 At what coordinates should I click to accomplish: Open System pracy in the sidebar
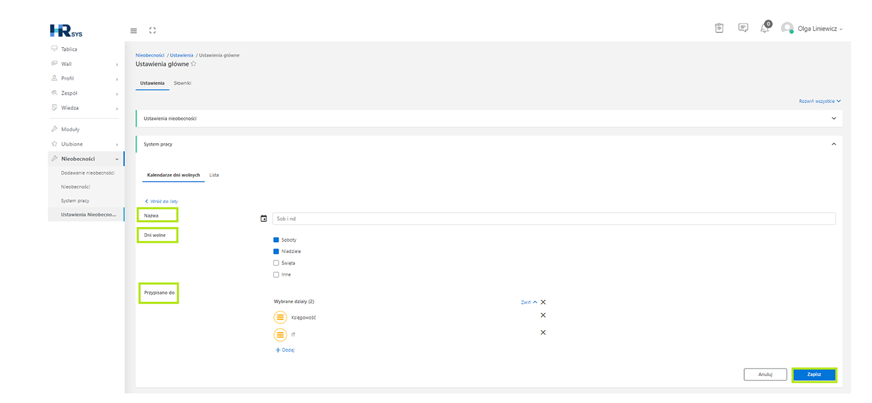tap(75, 200)
